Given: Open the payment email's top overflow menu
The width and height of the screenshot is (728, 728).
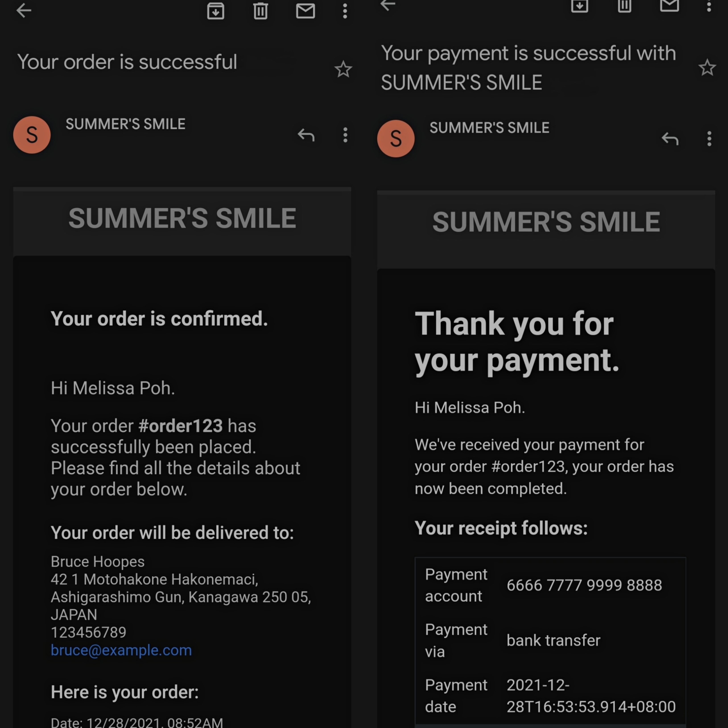Looking at the screenshot, I should click(x=709, y=5).
